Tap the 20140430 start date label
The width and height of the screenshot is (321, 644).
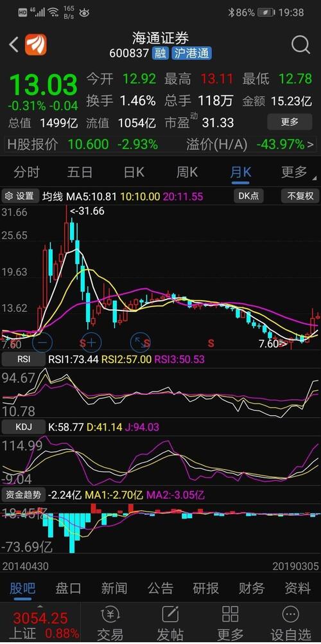pyautogui.click(x=26, y=566)
